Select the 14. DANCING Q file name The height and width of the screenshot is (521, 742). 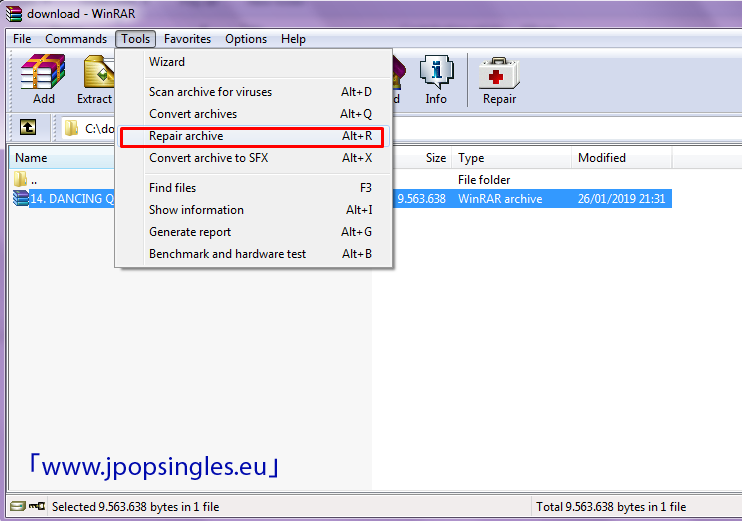coord(72,199)
